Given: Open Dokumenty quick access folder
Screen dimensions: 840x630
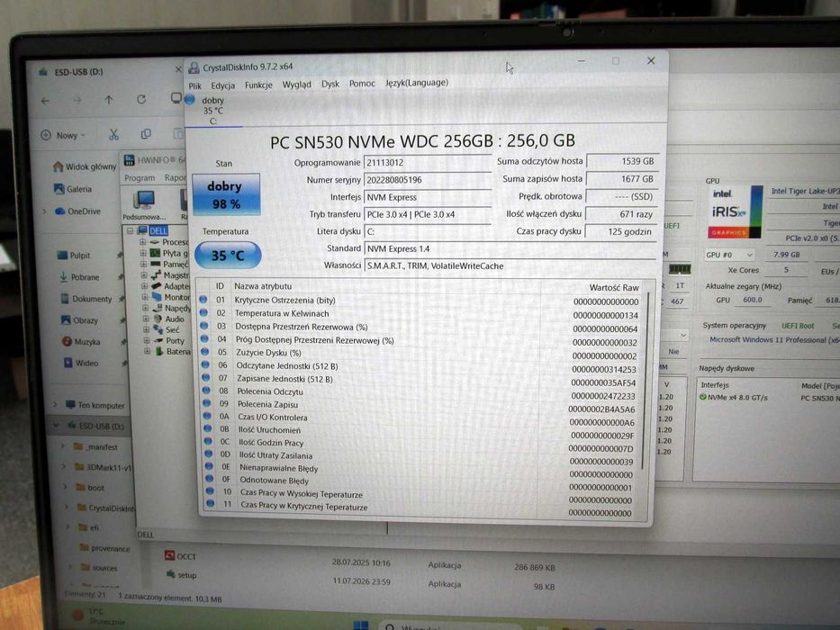Looking at the screenshot, I should click(x=86, y=299).
